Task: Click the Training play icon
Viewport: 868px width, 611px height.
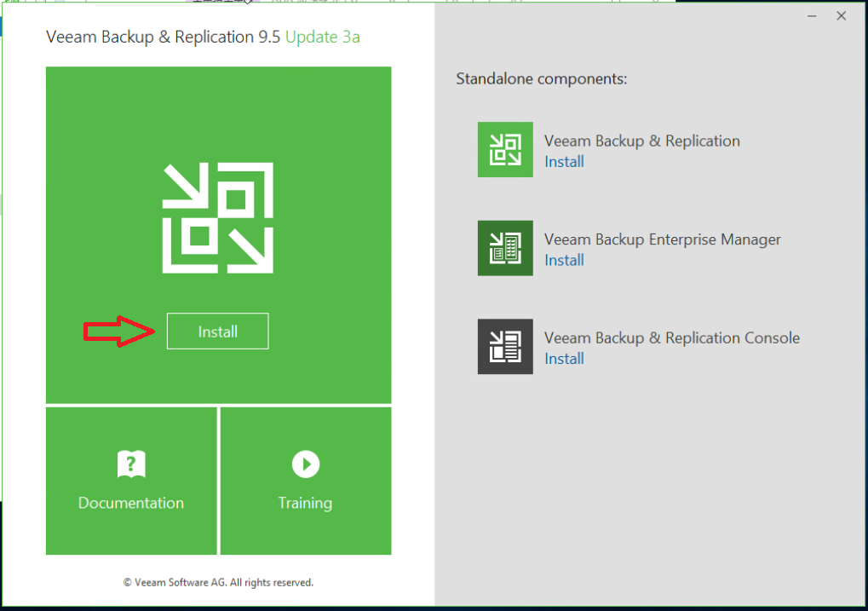Action: tap(306, 464)
